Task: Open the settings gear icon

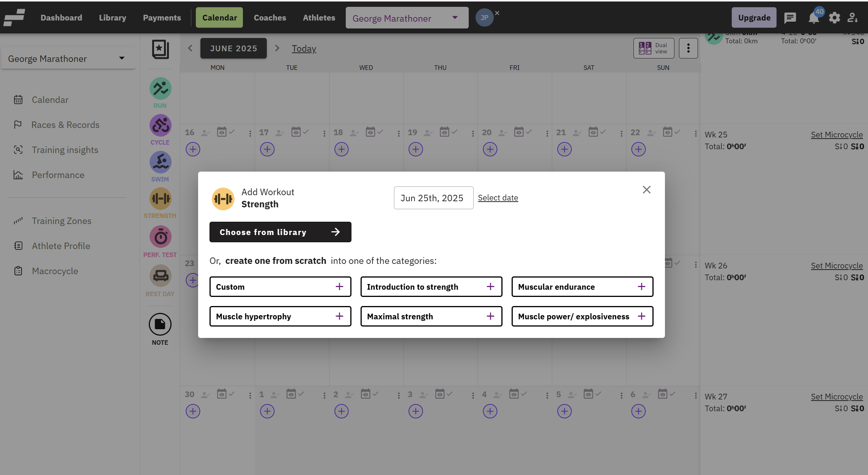Action: pos(834,18)
